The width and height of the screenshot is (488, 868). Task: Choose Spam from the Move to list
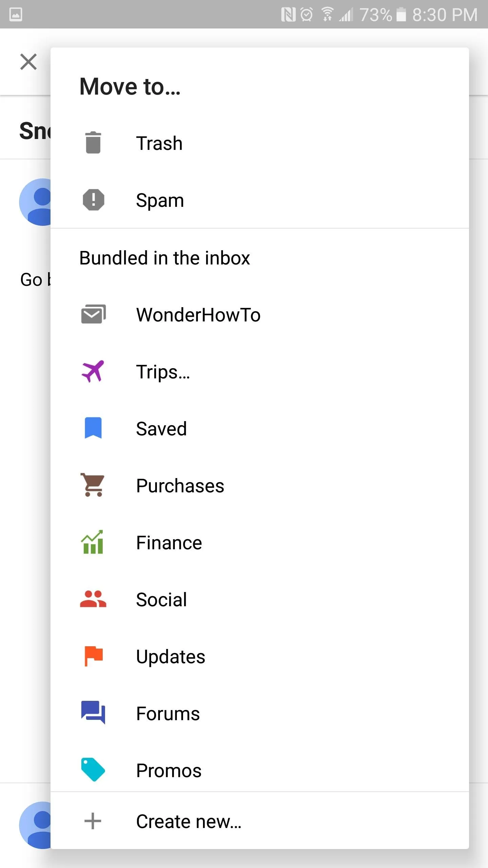(260, 200)
